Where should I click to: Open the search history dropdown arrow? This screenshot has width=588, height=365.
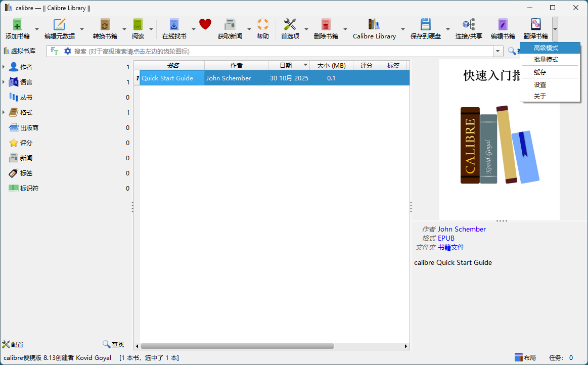[x=498, y=51]
